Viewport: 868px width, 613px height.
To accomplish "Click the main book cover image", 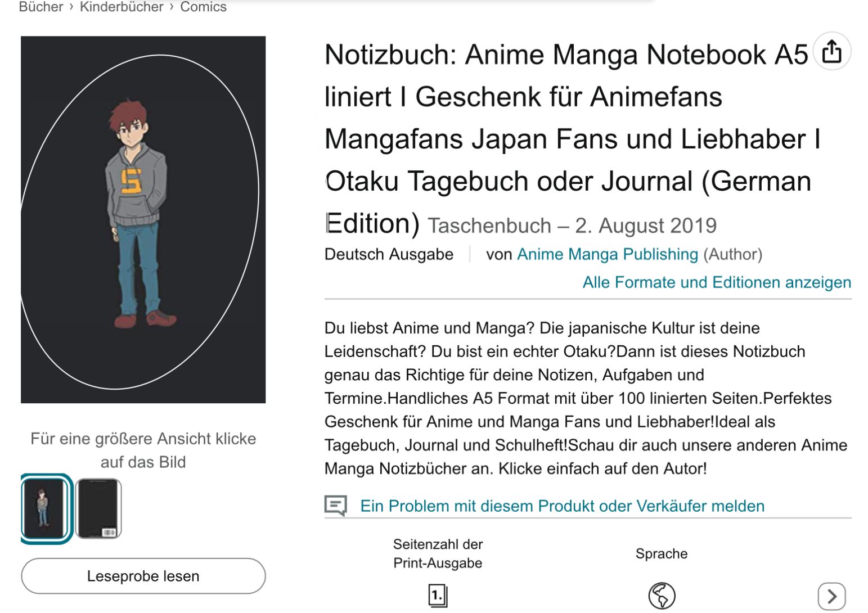I will click(143, 219).
